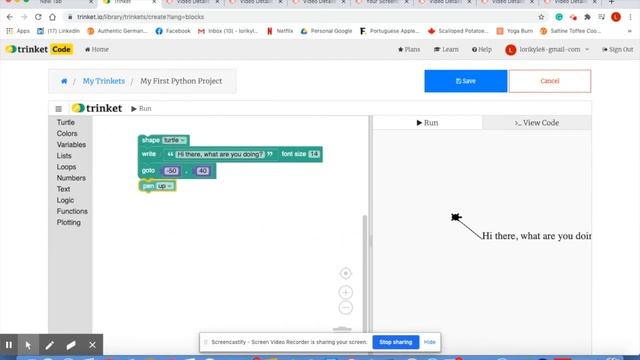Go back in browser history
The height and width of the screenshot is (360, 640).
point(10,17)
